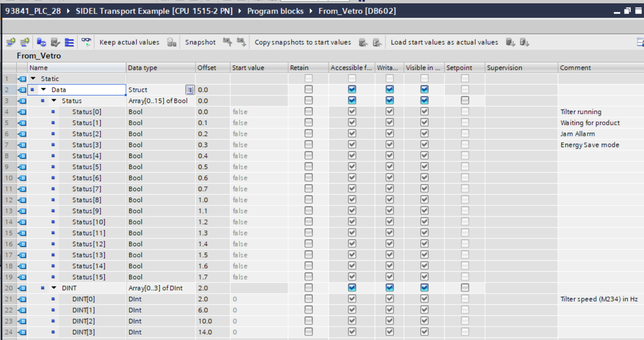644x340 pixels.
Task: Click the Data type column header
Action: [x=161, y=68]
